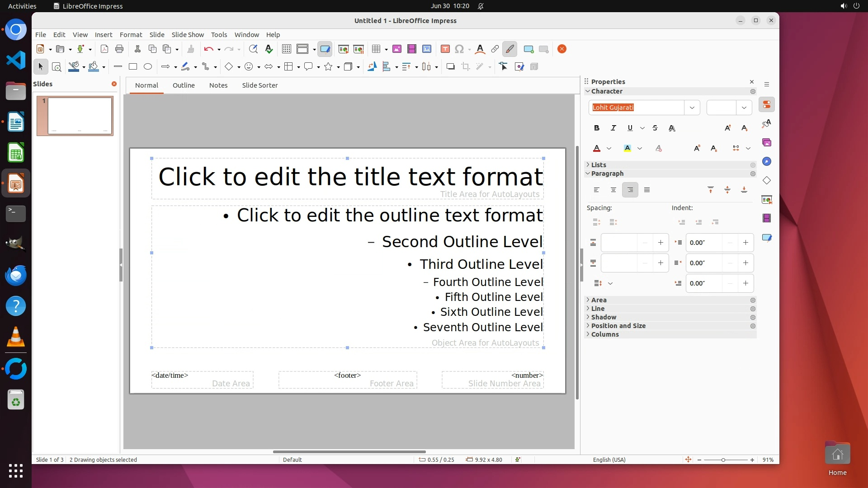Select slide 1 thumbnail
This screenshot has width=868, height=488.
point(80,116)
